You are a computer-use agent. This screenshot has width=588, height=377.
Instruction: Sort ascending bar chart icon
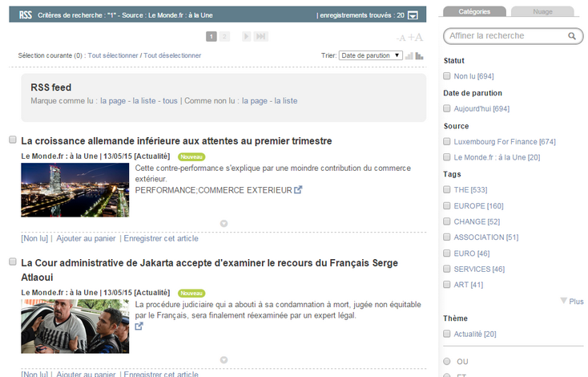point(409,56)
